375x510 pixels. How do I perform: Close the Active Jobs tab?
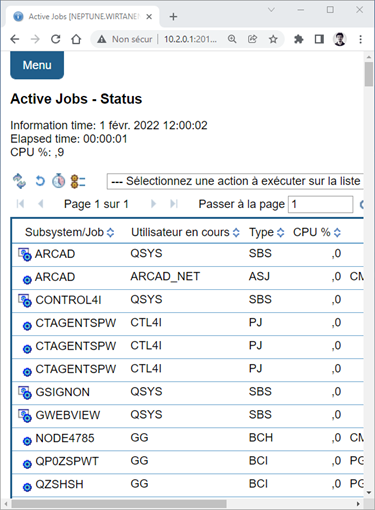149,16
